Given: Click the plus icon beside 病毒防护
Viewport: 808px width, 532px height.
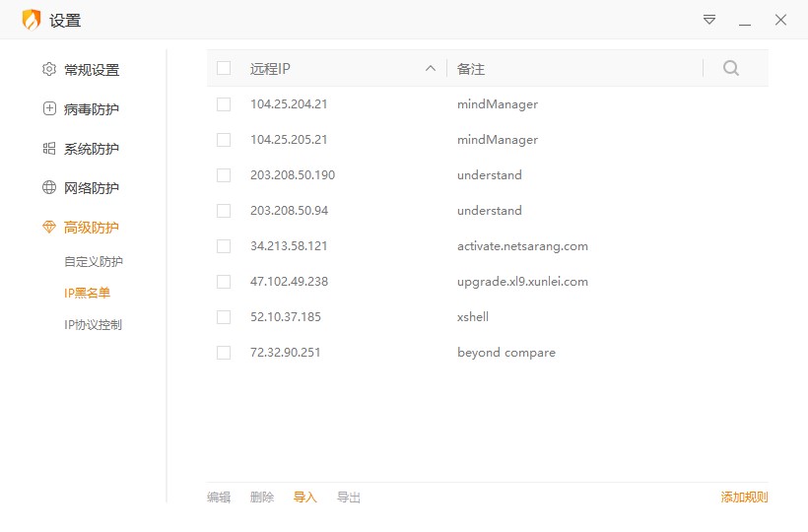Looking at the screenshot, I should 49,108.
